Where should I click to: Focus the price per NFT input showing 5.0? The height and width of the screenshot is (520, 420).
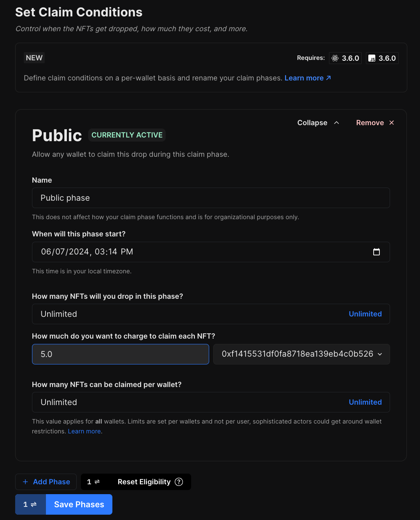121,354
